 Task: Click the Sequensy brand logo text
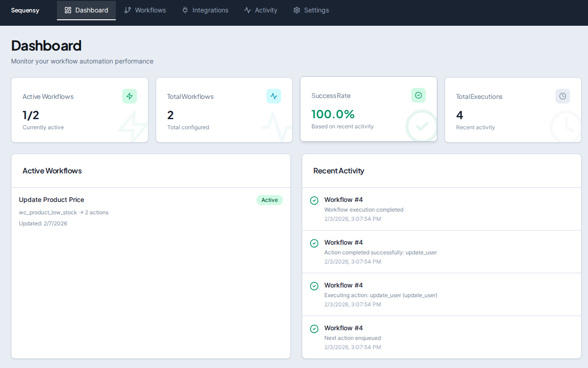[x=25, y=10]
